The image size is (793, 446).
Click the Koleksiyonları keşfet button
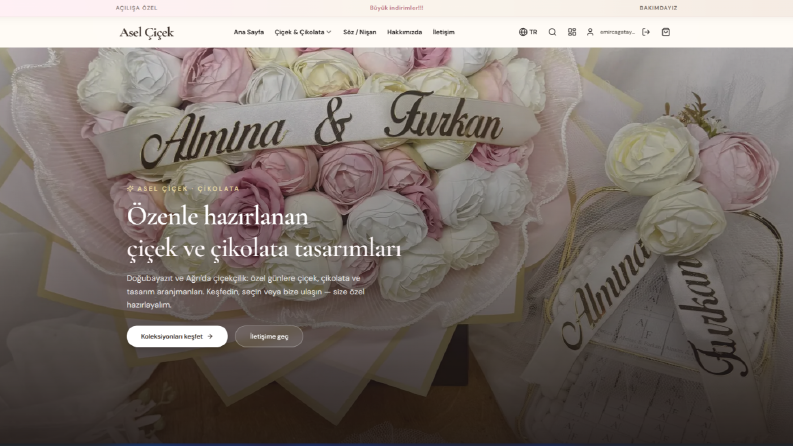[177, 336]
